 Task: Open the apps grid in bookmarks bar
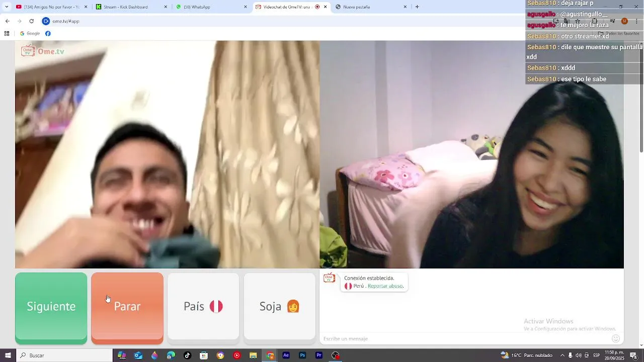click(x=7, y=34)
